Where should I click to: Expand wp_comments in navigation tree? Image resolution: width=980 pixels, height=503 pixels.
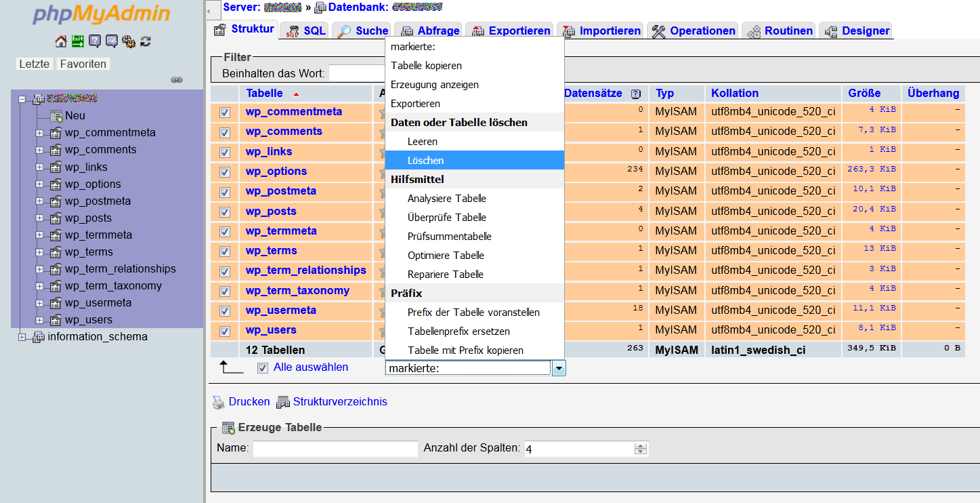tap(39, 150)
